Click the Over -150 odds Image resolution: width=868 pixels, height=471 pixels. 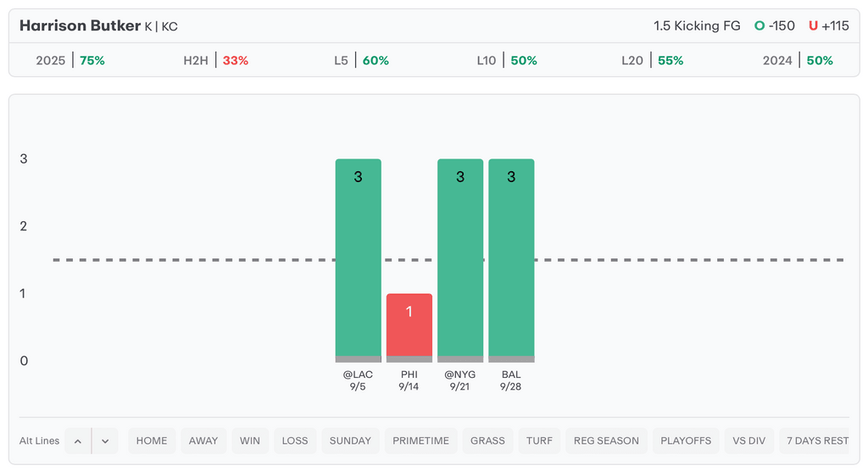(x=775, y=25)
